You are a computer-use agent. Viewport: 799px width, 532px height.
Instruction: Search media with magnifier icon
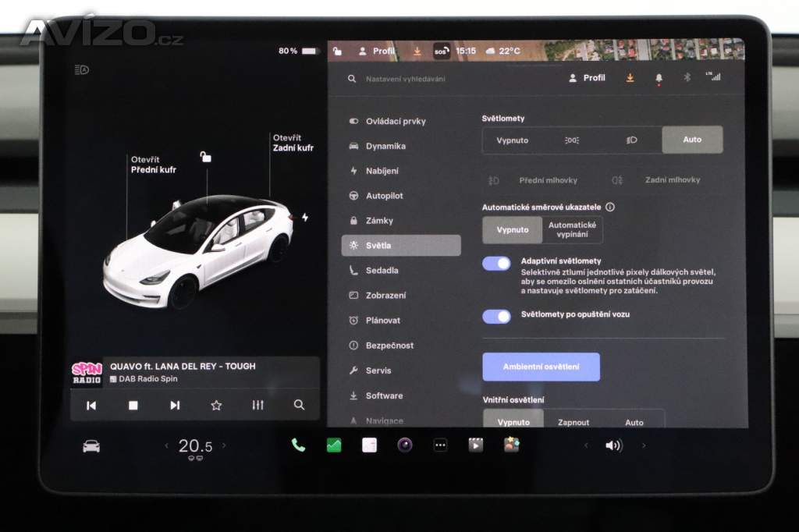[x=299, y=405]
